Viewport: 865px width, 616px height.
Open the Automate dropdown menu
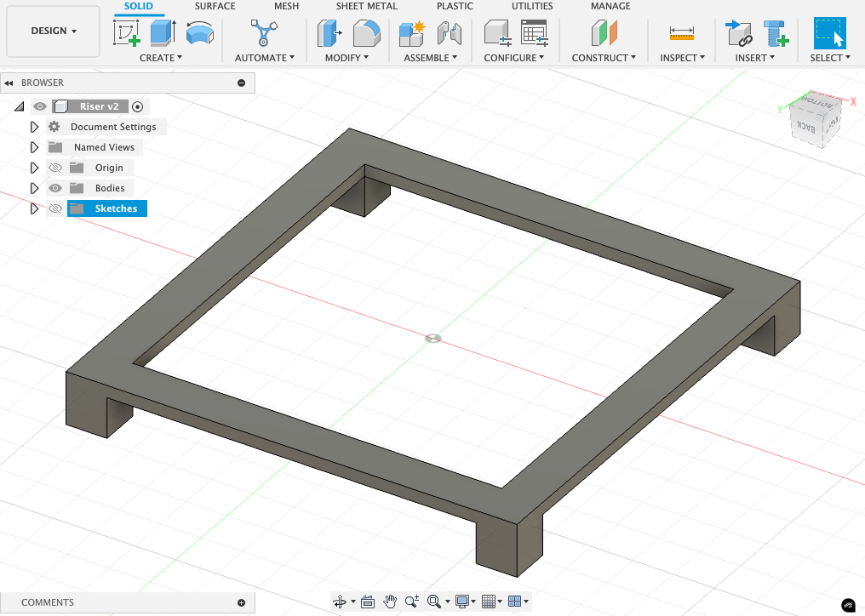click(264, 58)
